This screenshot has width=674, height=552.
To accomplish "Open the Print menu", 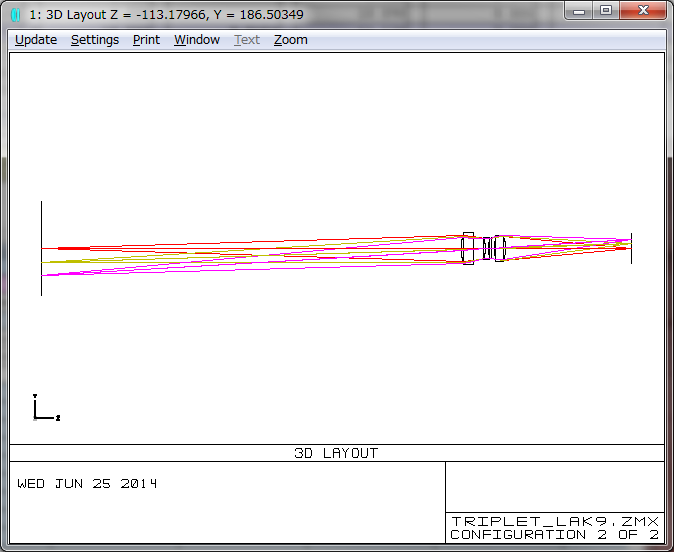I will tap(146, 40).
